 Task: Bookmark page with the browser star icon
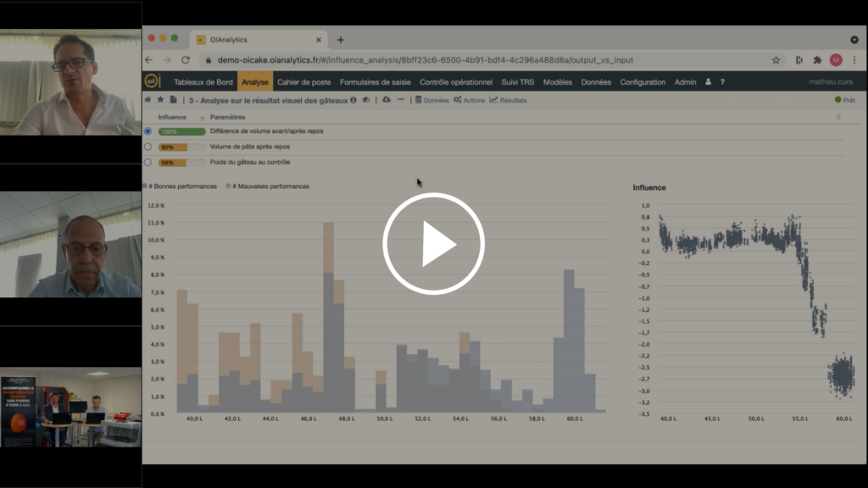776,60
